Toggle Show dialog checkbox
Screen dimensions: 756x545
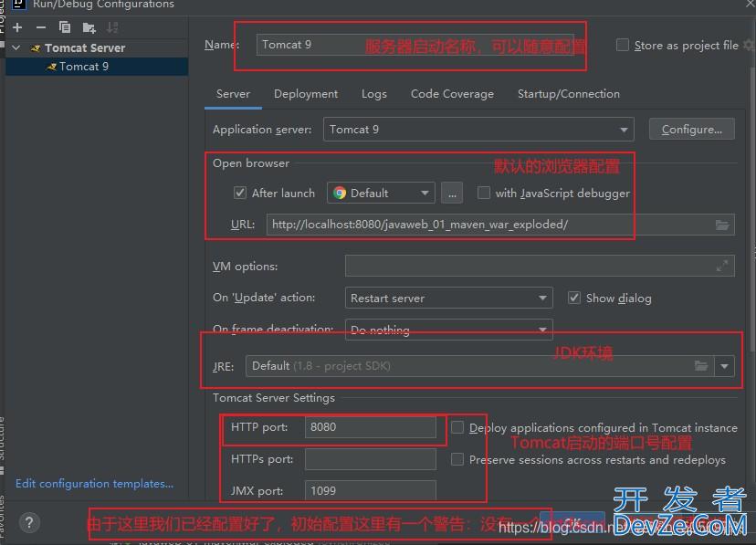click(573, 298)
